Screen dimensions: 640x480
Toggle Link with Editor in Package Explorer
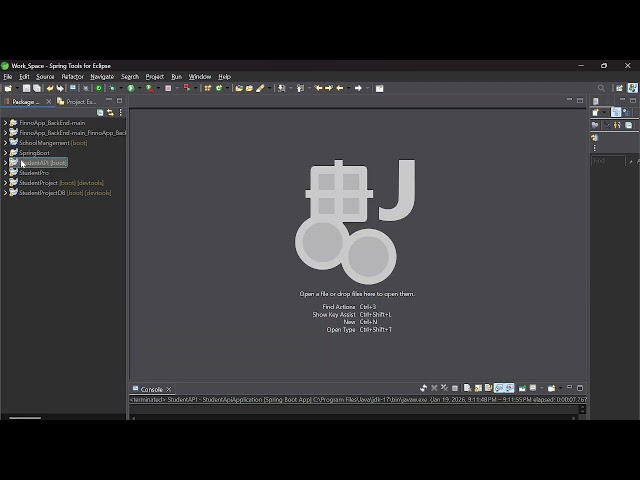[x=110, y=112]
